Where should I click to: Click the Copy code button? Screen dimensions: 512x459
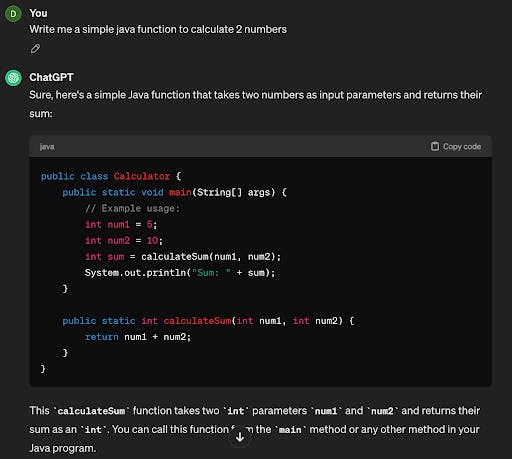click(456, 146)
